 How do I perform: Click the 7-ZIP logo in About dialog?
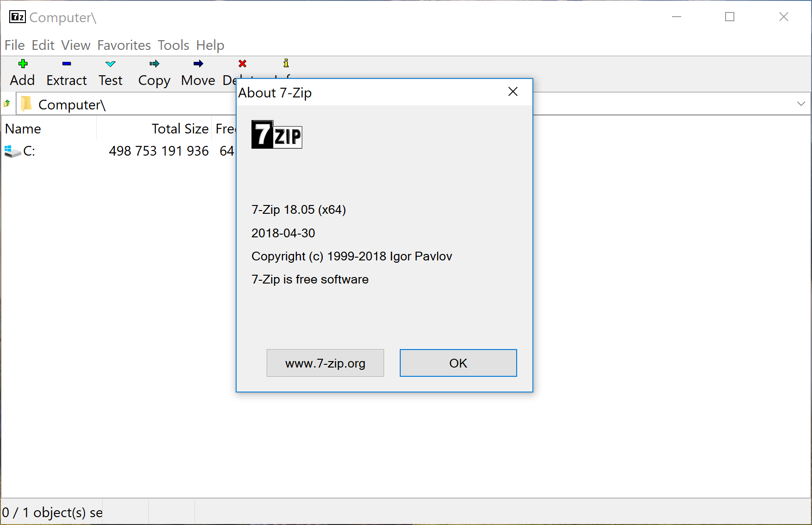click(276, 134)
